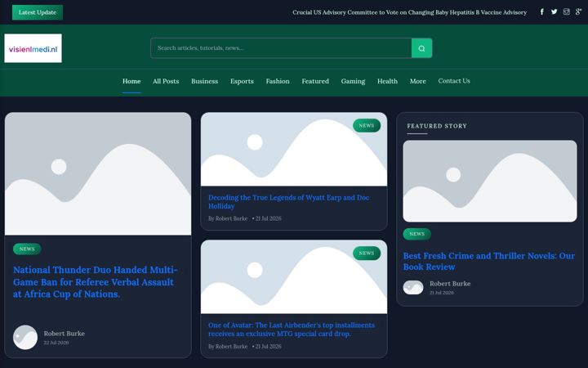The width and height of the screenshot is (588, 368).
Task: Click the visienlmedi.nl site logo
Action: [33, 48]
